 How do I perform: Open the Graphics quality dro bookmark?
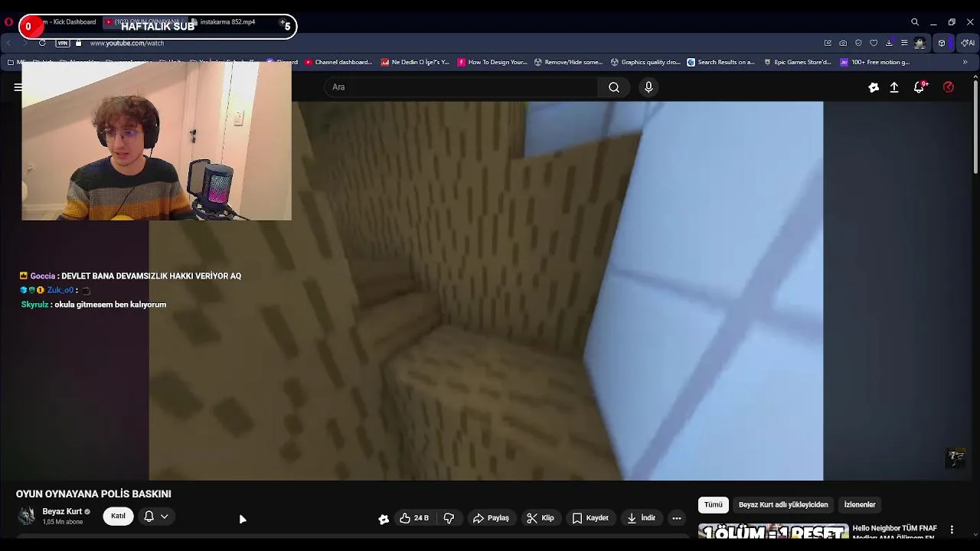645,62
